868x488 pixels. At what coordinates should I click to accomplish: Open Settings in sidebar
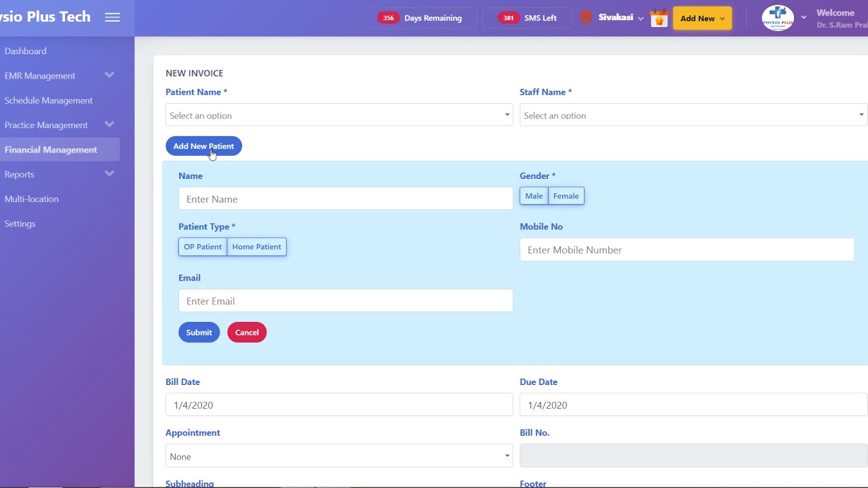[20, 224]
